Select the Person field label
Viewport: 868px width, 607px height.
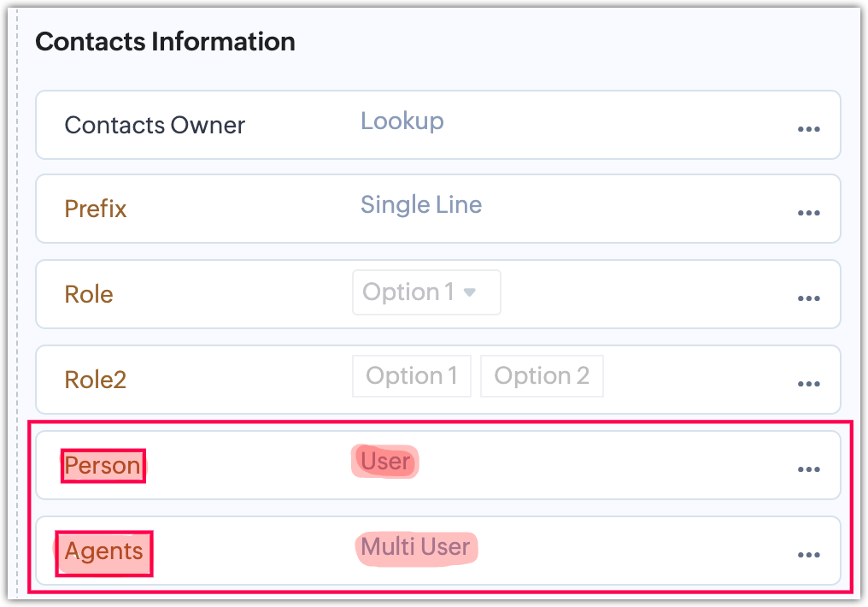pyautogui.click(x=103, y=466)
